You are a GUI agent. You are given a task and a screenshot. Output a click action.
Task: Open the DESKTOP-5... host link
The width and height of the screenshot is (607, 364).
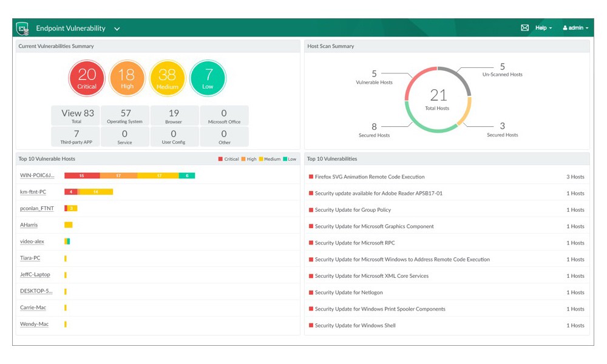click(x=36, y=291)
